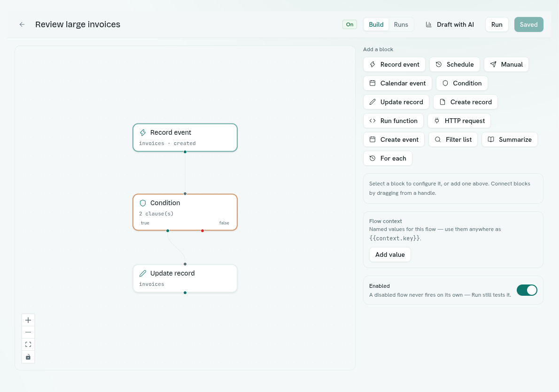
Task: Click the 'Add a block' heading
Action: [378, 49]
